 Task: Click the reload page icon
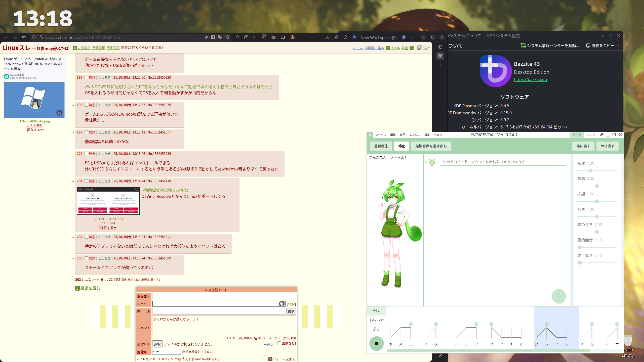[x=345, y=37]
